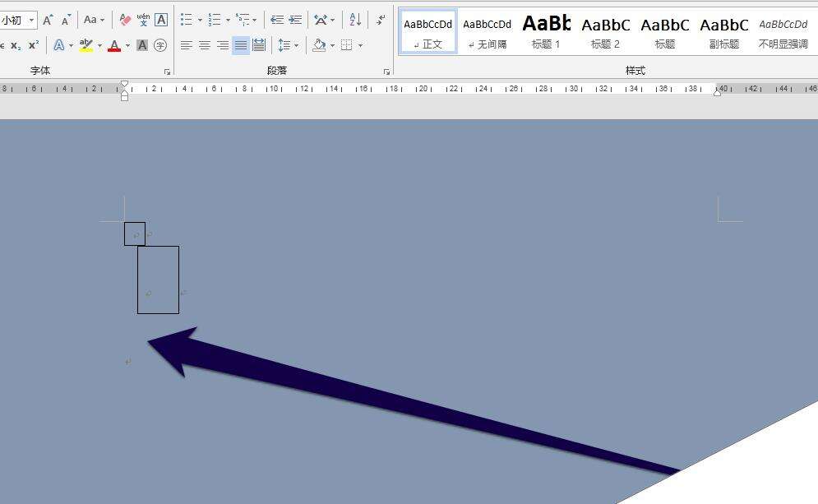Image resolution: width=818 pixels, height=504 pixels.
Task: Open the font color dropdown arrow
Action: (127, 45)
